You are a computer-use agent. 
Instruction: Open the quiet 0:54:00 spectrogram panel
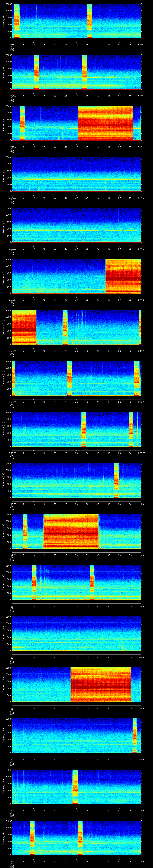76,174
